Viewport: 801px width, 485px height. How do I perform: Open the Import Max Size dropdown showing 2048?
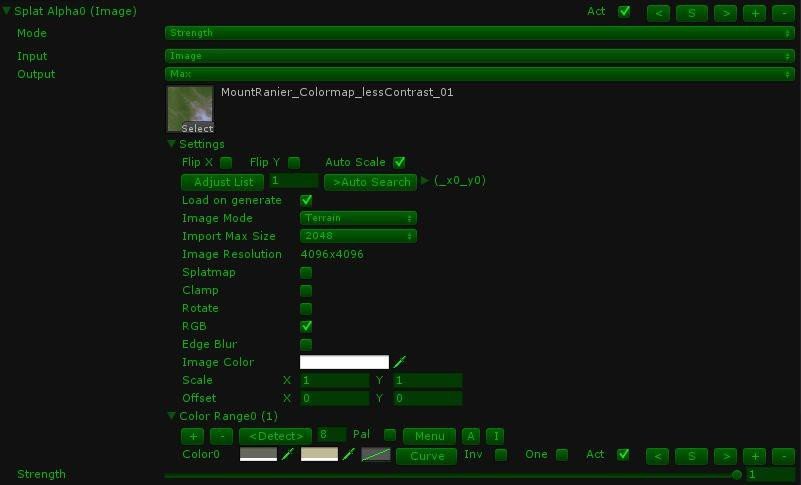point(358,236)
